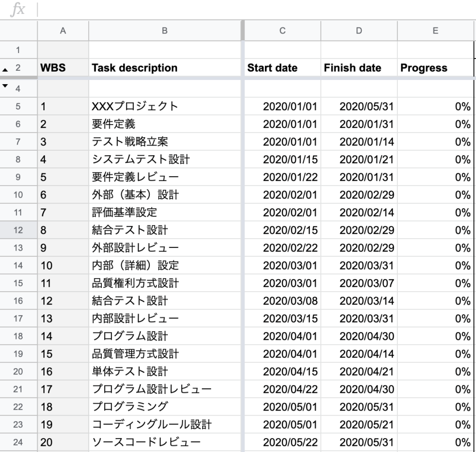Screen dimensions: 476x452
Task: Click start date 2020/01/22
Action: [282, 177]
